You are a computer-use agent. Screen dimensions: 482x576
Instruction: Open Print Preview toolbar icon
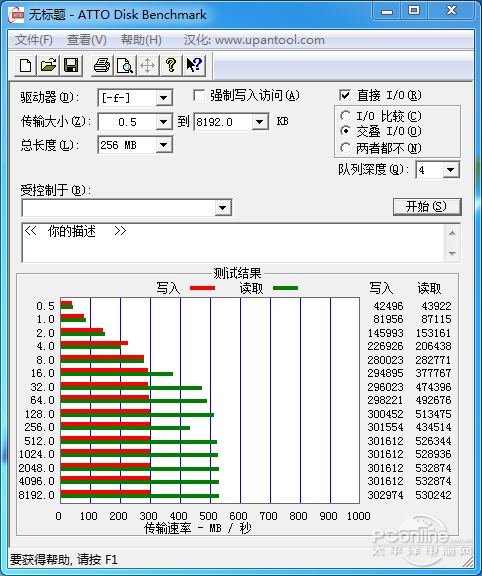(x=125, y=66)
